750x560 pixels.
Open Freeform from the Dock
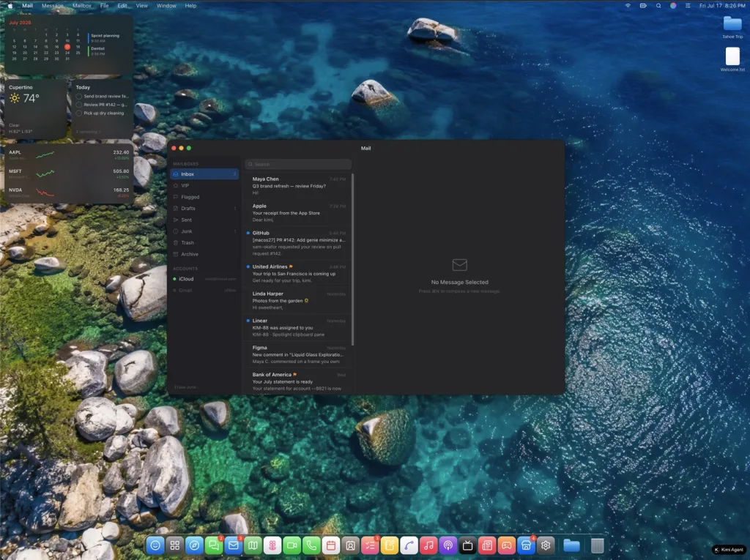pyautogui.click(x=409, y=545)
